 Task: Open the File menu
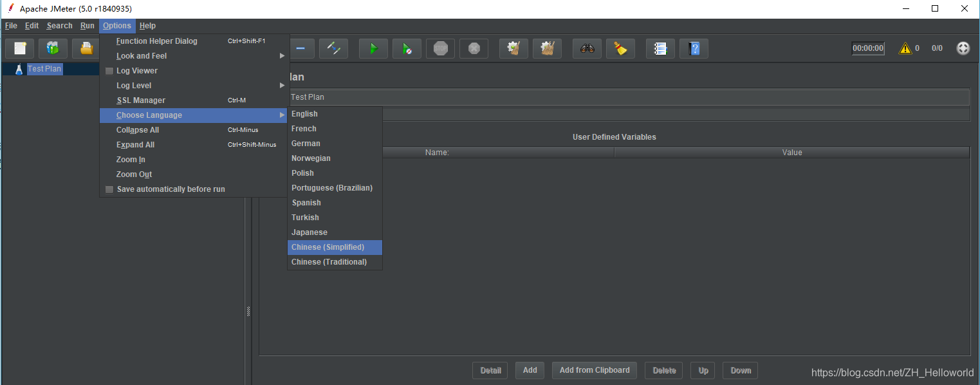coord(11,26)
